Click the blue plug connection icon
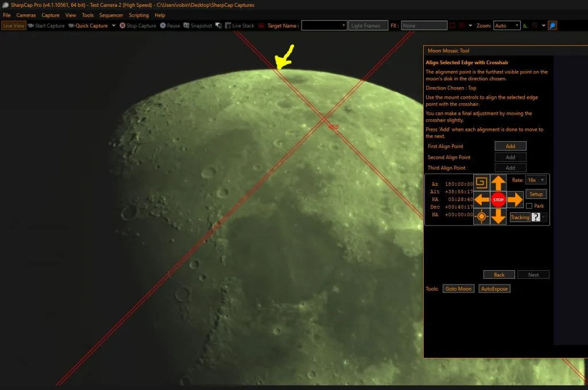 [552, 25]
